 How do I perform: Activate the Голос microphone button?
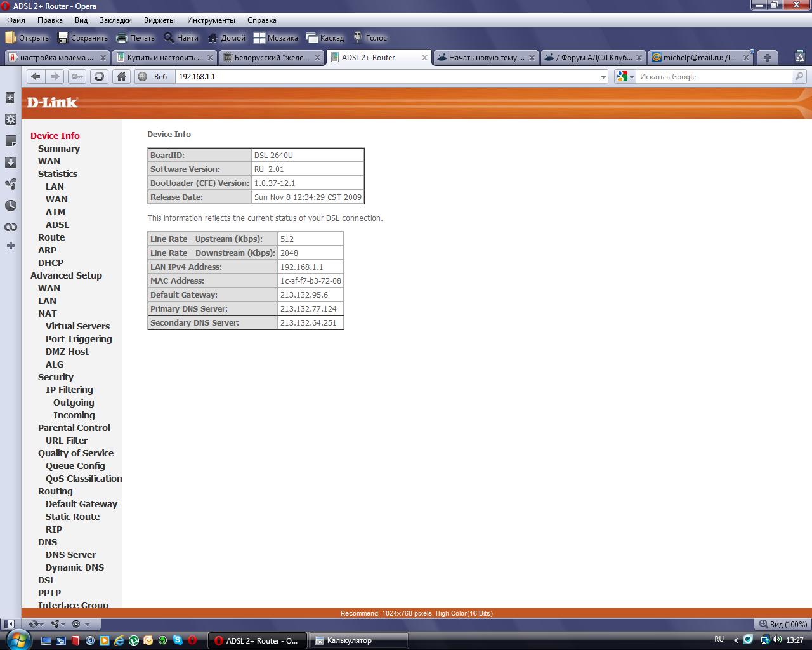370,38
